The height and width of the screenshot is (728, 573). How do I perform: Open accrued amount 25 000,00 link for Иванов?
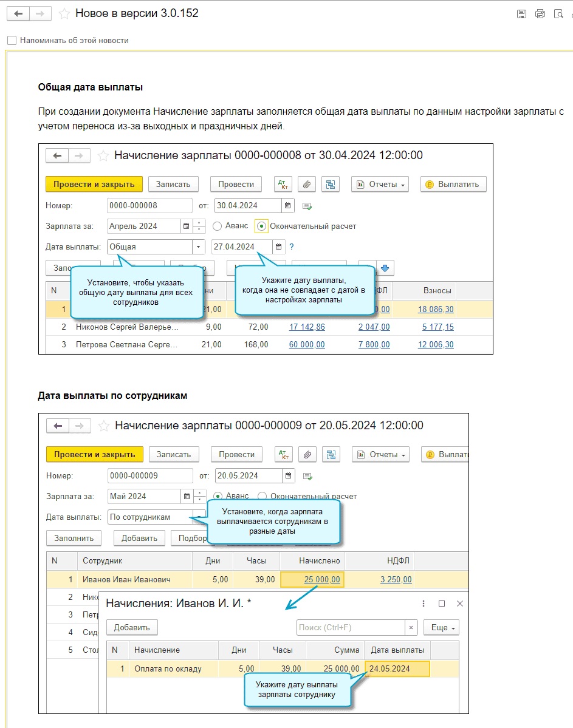point(321,579)
